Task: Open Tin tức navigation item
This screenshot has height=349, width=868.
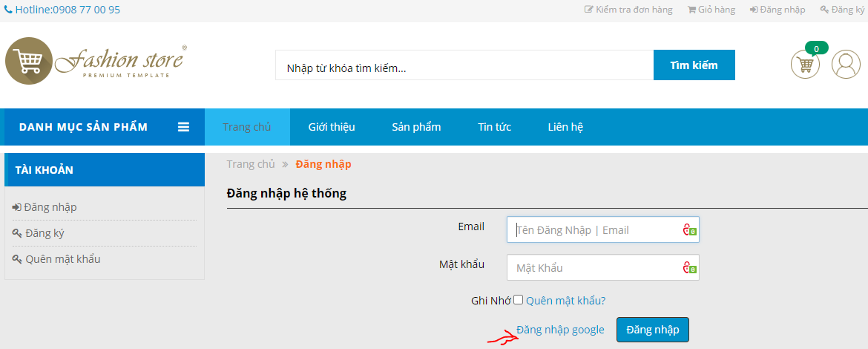Action: point(494,127)
